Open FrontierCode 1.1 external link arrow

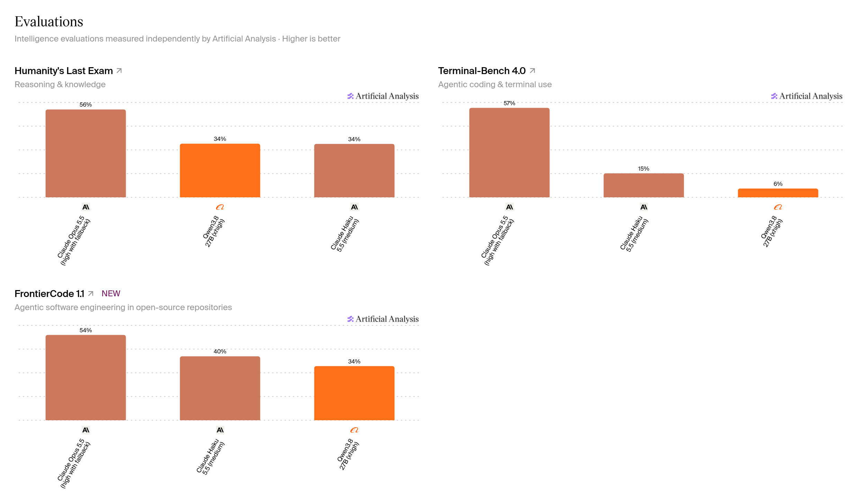pyautogui.click(x=91, y=294)
